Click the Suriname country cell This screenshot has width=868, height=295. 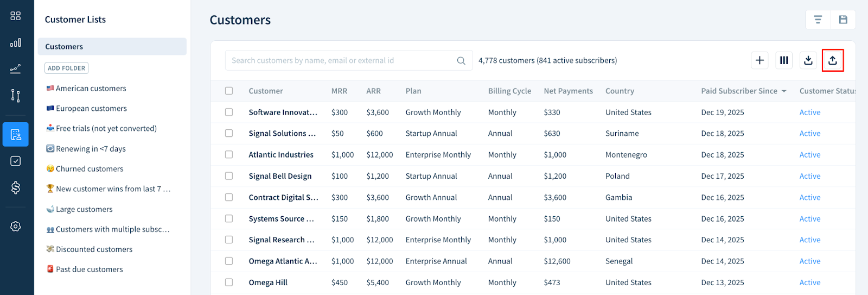(x=622, y=133)
